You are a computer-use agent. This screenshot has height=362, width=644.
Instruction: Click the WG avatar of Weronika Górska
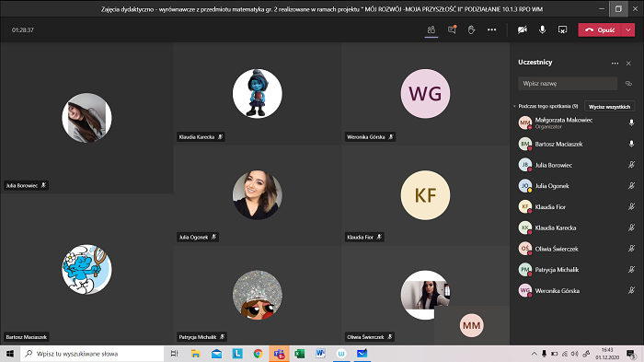tap(425, 94)
